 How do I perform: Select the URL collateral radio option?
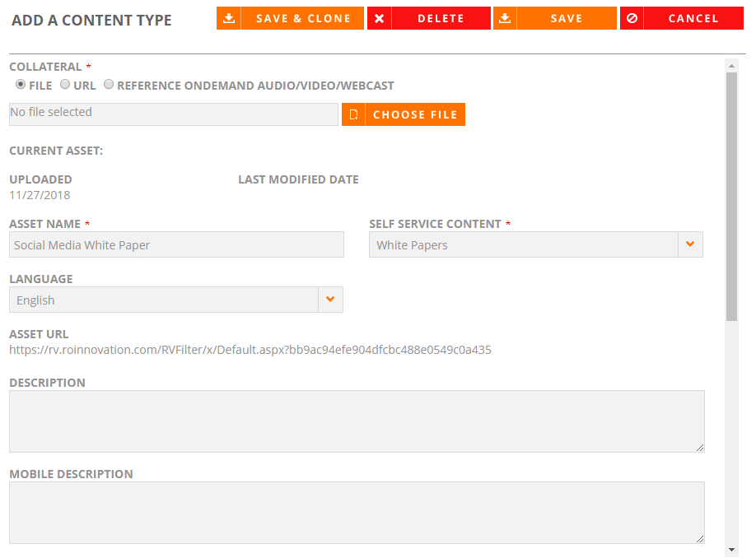65,84
